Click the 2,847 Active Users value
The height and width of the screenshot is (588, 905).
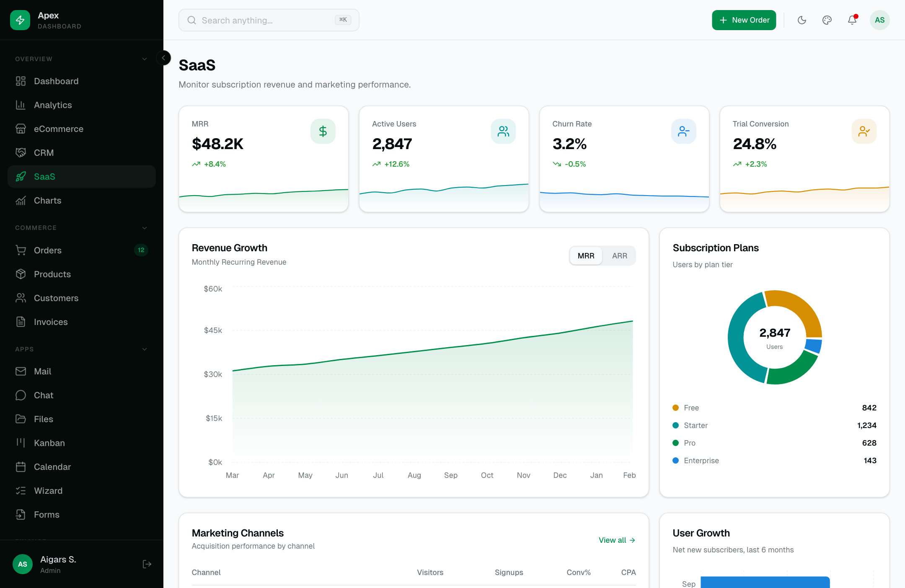pos(392,144)
